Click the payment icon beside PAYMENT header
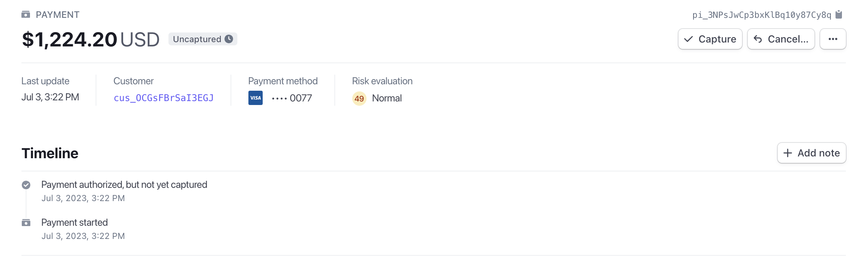The width and height of the screenshot is (868, 260). [x=26, y=15]
